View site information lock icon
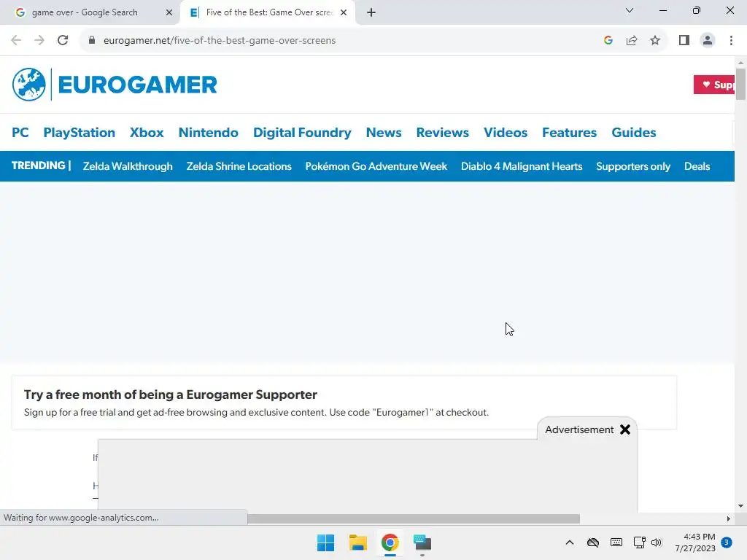Viewport: 747px width, 560px height. 92,41
